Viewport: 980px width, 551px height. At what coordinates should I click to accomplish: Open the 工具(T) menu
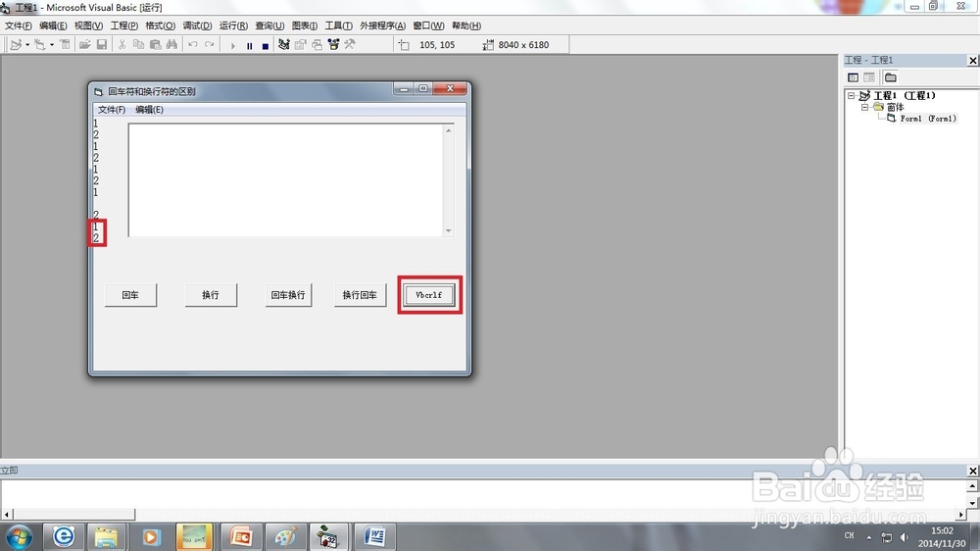[338, 25]
